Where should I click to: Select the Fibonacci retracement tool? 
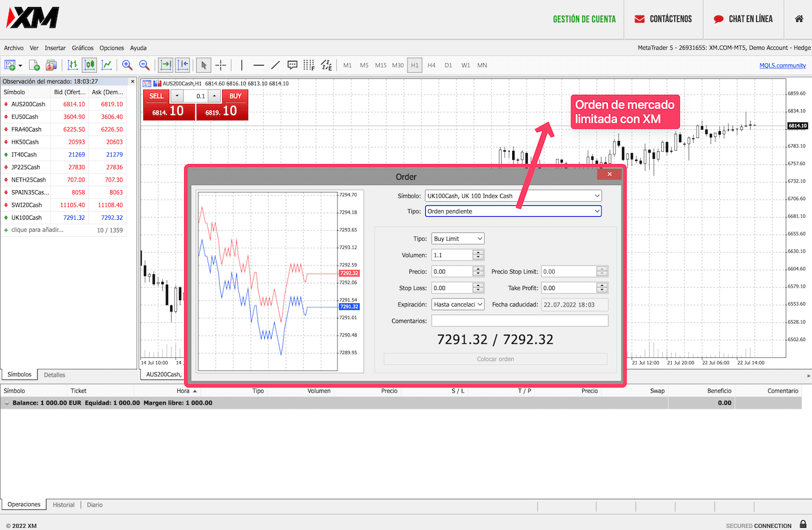pyautogui.click(x=309, y=65)
